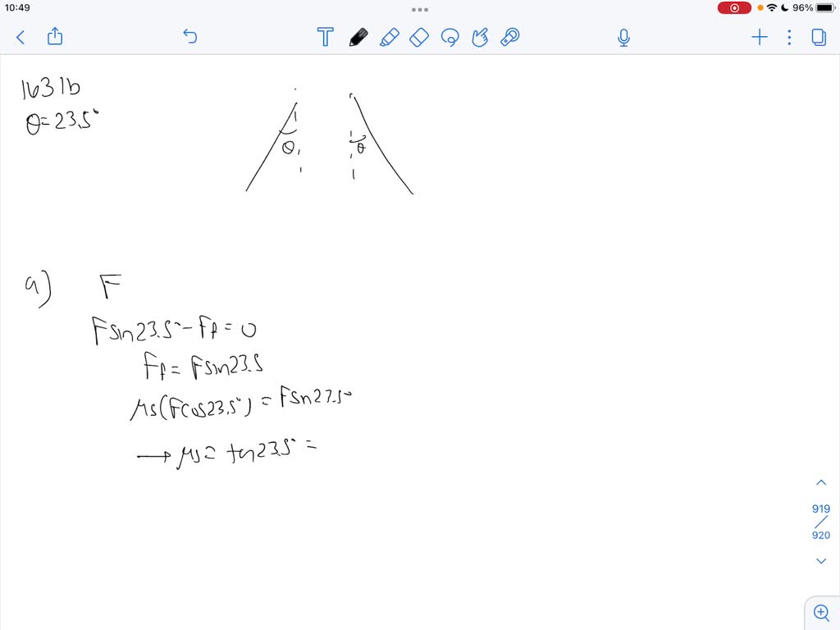
Task: Tap the total page count 920
Action: [x=820, y=535]
